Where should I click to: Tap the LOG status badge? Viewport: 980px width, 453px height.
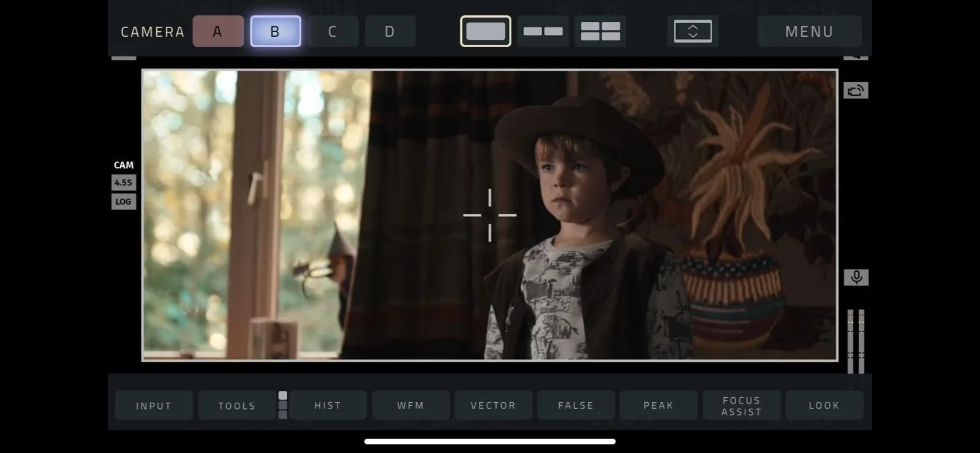pyautogui.click(x=123, y=201)
